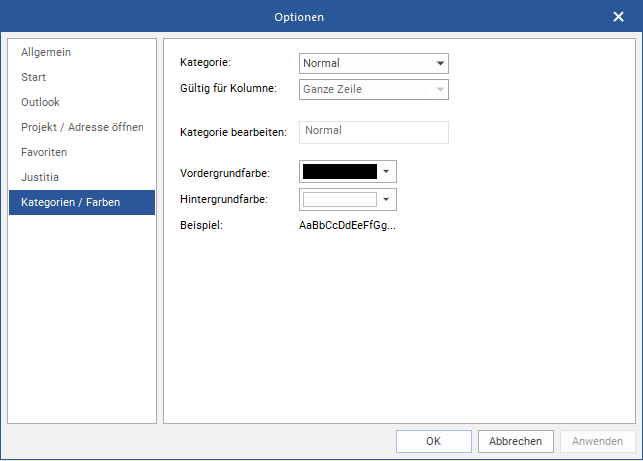Image resolution: width=643 pixels, height=461 pixels.
Task: Expand the Hintergrundfarbe dropdown arrow
Action: click(386, 199)
